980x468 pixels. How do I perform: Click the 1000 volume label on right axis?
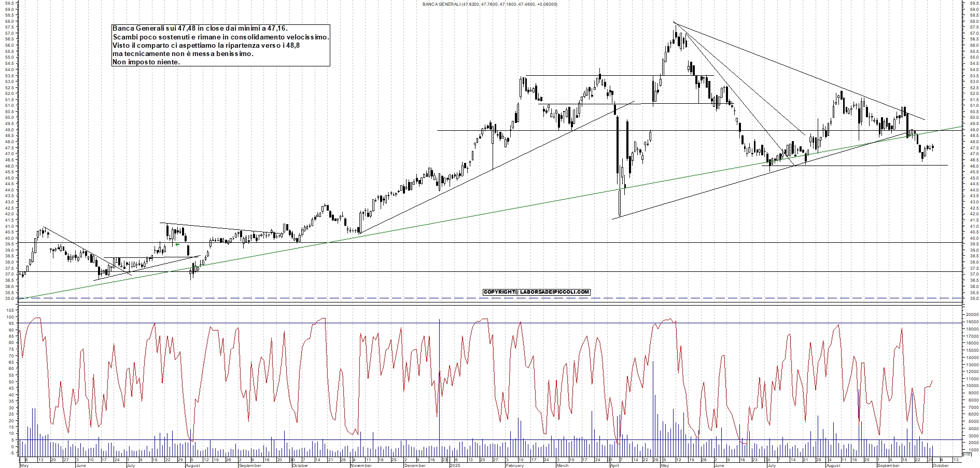(x=971, y=450)
